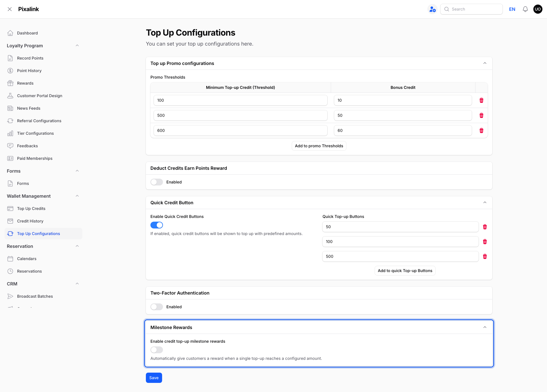Delete the 500 promo threshold row
The width and height of the screenshot is (547, 392).
(481, 115)
